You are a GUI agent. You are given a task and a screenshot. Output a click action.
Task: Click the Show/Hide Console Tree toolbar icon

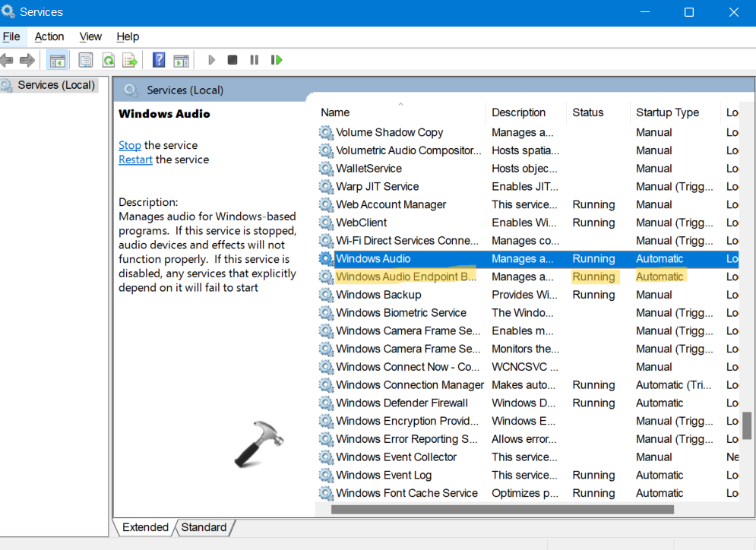[57, 60]
